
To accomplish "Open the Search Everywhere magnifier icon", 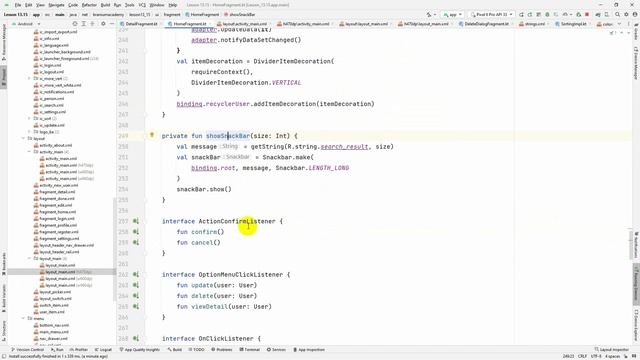I will click(x=618, y=14).
